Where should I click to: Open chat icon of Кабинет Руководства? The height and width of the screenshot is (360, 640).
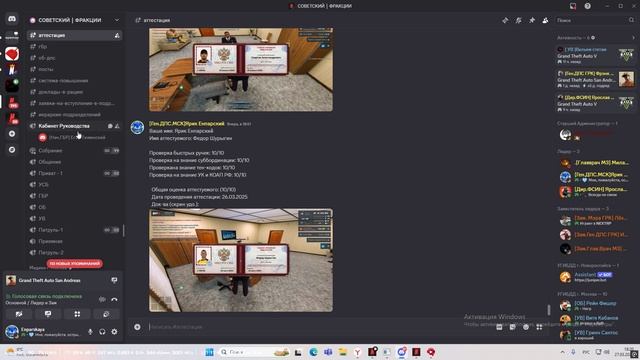click(x=110, y=126)
